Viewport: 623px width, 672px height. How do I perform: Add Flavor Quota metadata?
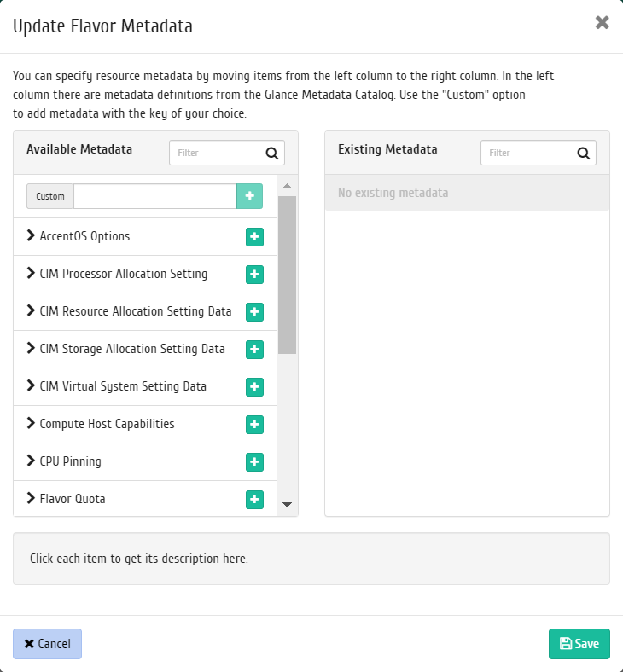coord(254,500)
